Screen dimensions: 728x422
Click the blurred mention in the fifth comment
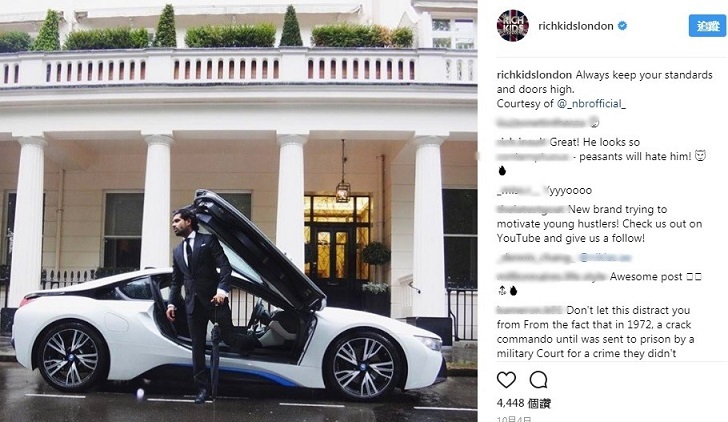(x=604, y=257)
